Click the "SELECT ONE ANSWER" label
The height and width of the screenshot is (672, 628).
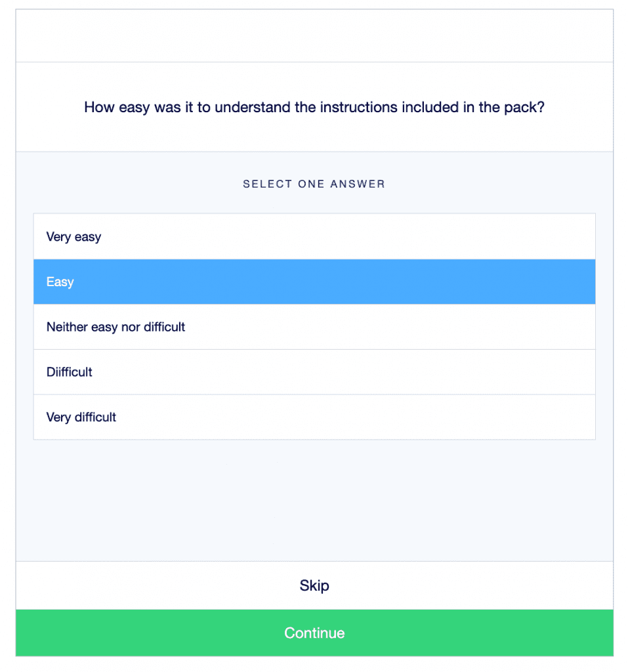click(x=314, y=184)
